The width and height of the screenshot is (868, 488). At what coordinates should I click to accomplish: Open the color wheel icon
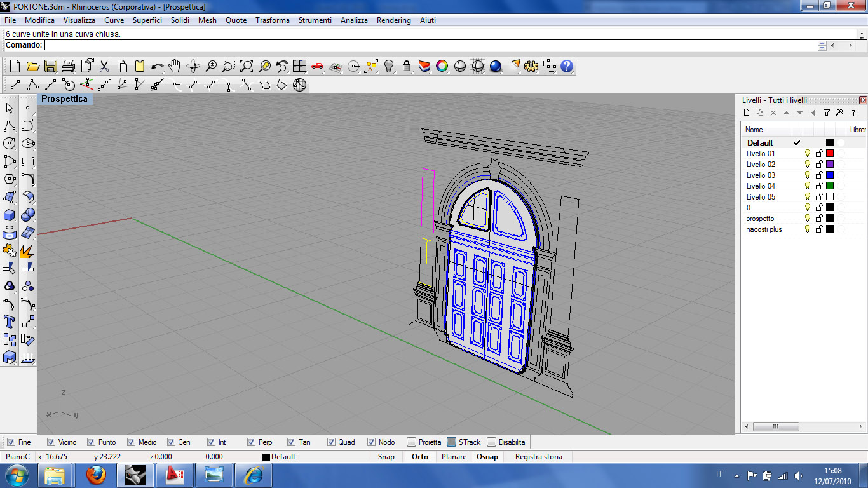point(442,66)
